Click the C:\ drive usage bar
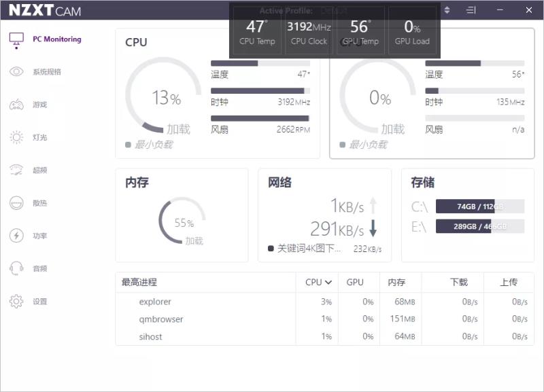 [480, 207]
